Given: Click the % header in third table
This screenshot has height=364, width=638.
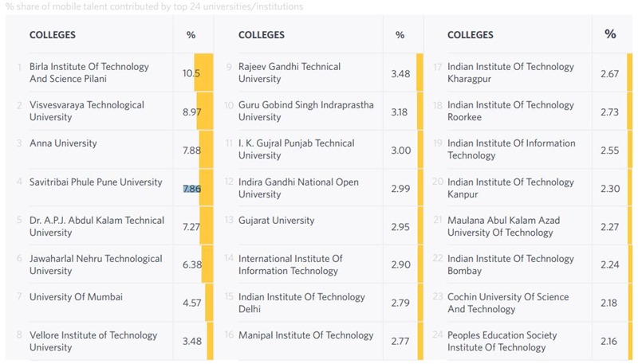Looking at the screenshot, I should click(610, 34).
